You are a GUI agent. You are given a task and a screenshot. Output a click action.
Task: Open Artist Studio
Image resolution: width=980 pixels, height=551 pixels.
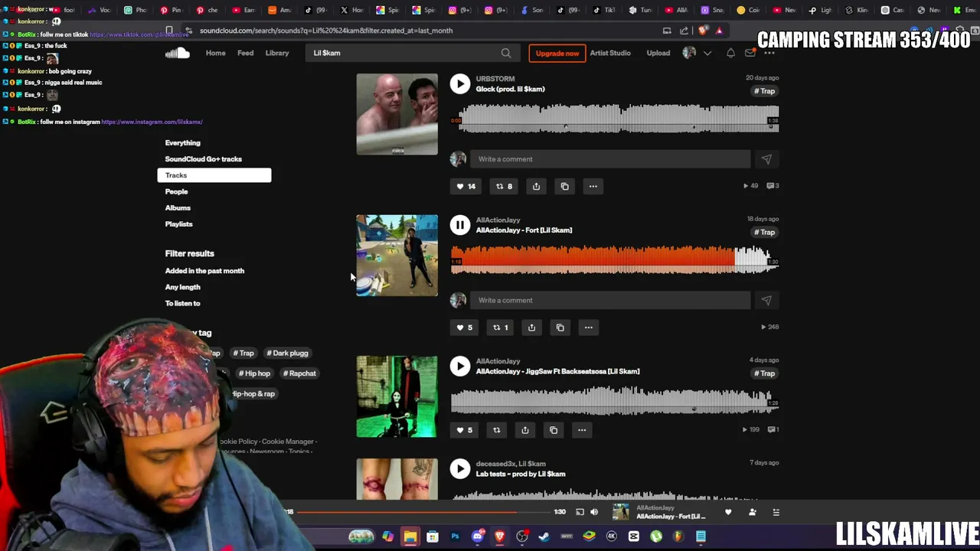pos(610,53)
